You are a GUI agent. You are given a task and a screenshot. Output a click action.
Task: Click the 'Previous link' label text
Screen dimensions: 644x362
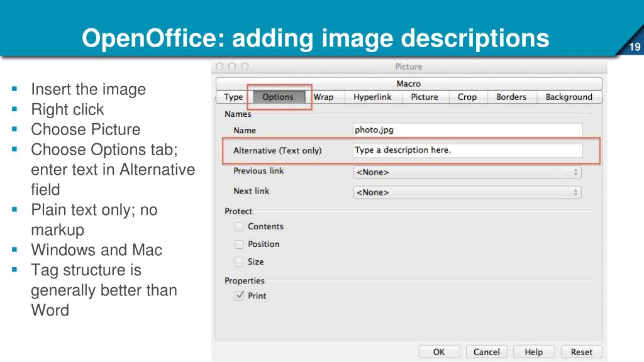[258, 171]
